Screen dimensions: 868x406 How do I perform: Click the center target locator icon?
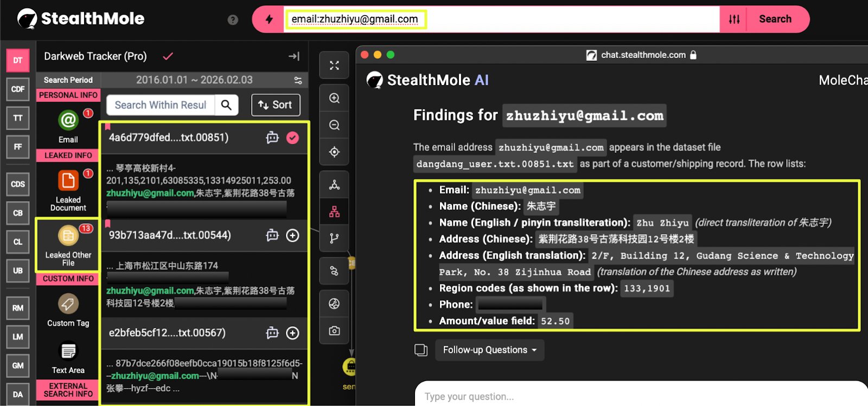[x=334, y=152]
